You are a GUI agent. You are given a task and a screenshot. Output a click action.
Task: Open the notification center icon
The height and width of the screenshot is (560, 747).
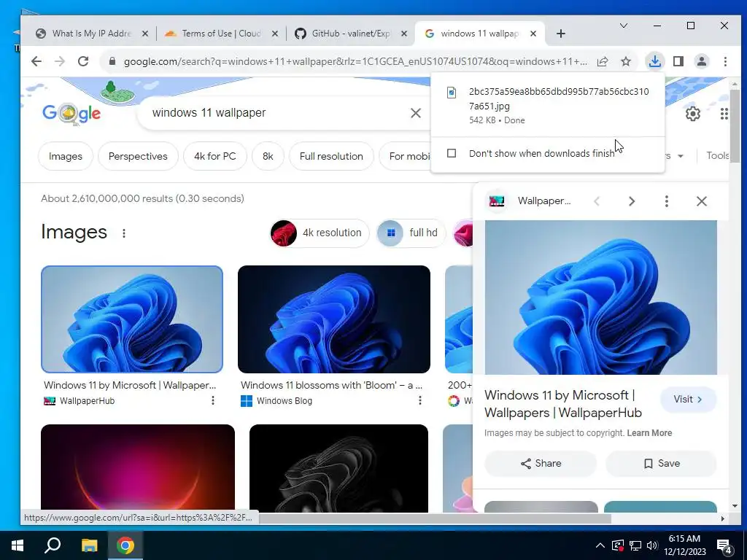(724, 546)
